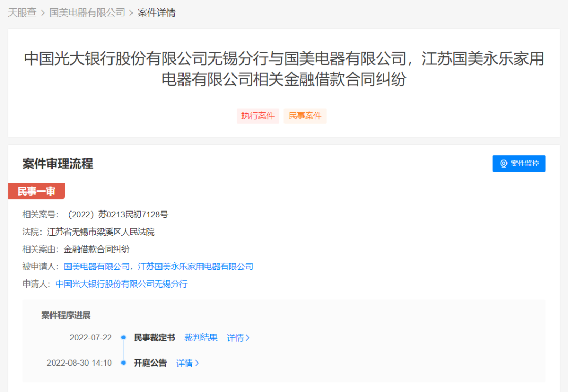
Task: Select the 民事一审 stage label
Action: pyautogui.click(x=37, y=192)
